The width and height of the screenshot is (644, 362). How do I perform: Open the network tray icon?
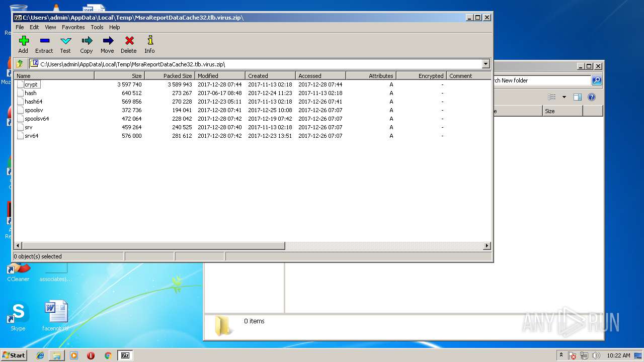(x=585, y=356)
